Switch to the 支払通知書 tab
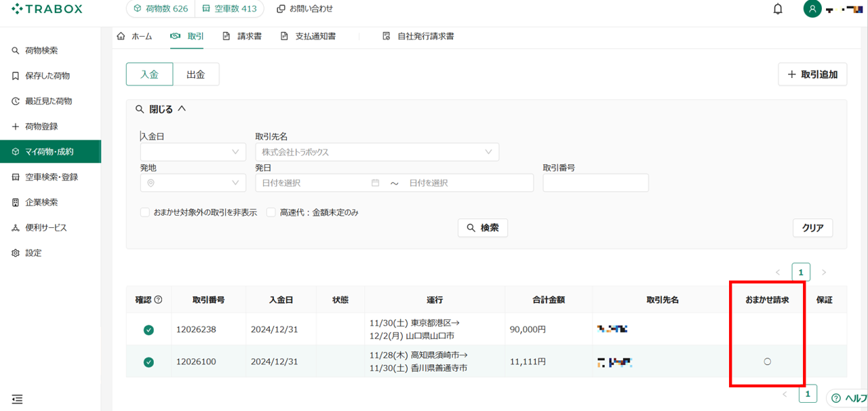The height and width of the screenshot is (411, 868). [308, 36]
